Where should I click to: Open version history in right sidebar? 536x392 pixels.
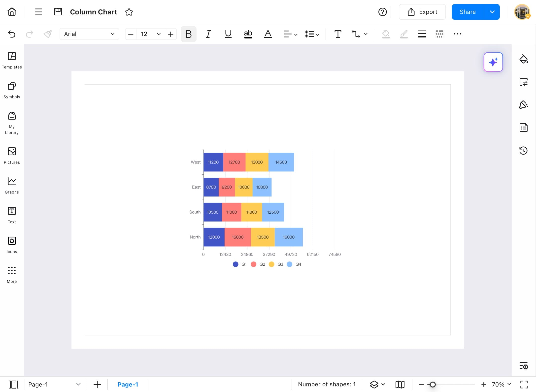524,150
